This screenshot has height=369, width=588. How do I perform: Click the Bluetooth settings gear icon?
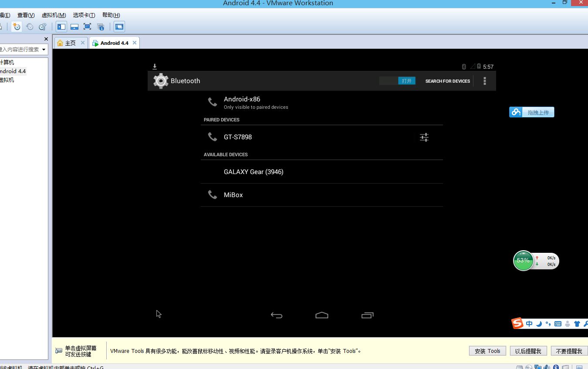point(161,81)
